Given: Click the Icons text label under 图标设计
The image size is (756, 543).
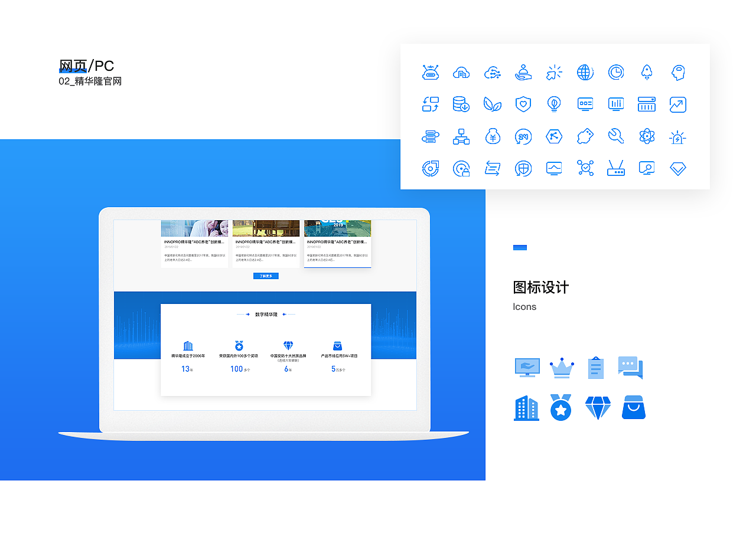Looking at the screenshot, I should coord(524,306).
